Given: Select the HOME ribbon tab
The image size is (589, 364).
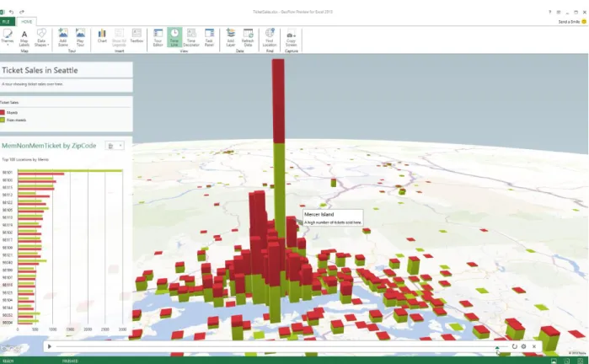Looking at the screenshot, I should [27, 22].
